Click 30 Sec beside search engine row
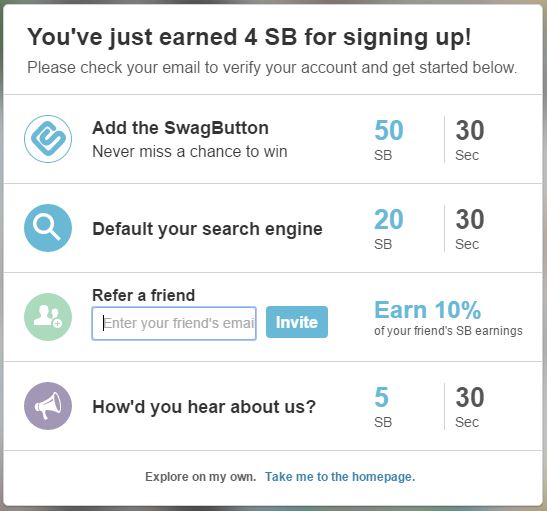Viewport: 547px width, 511px height. (x=470, y=228)
